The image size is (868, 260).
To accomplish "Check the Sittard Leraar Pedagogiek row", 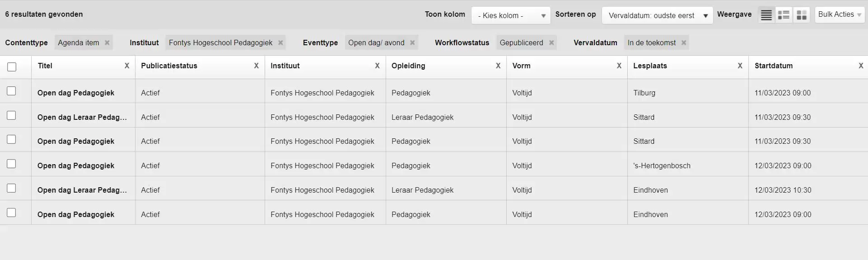I will [11, 115].
